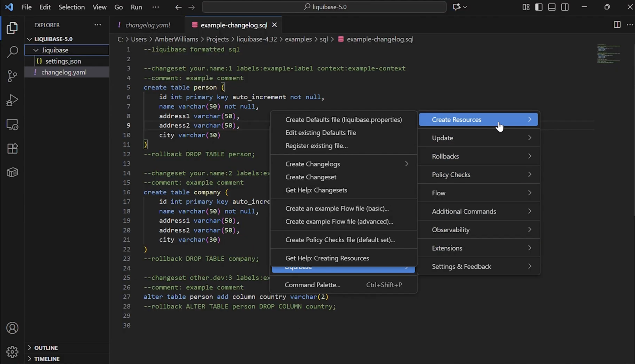Open changelog.yaml in Explorer tree
635x364 pixels.
pyautogui.click(x=67, y=72)
